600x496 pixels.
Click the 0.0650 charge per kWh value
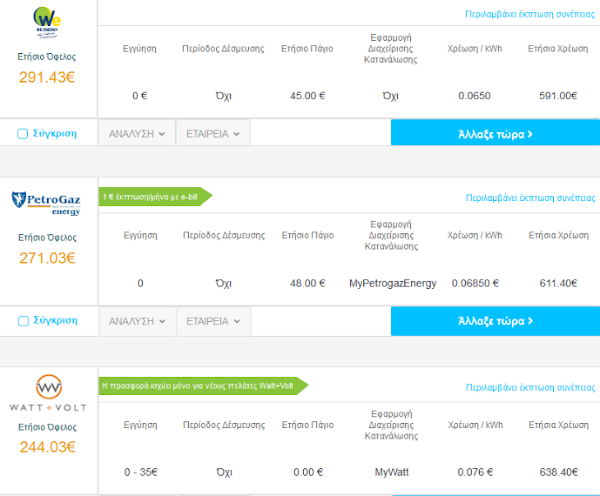pyautogui.click(x=474, y=96)
